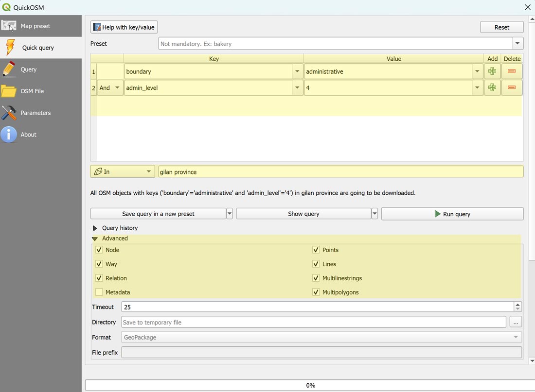Open the boundary key dropdown
Screen dimensions: 535x392
[x=297, y=71]
